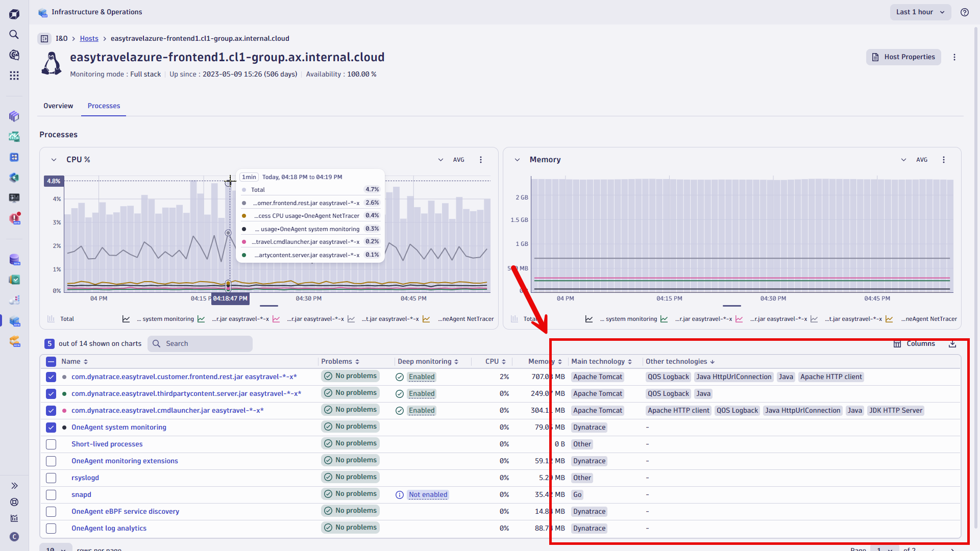980x551 pixels.
Task: Open the Last 1 hour timeframe dropdown
Action: (x=920, y=12)
